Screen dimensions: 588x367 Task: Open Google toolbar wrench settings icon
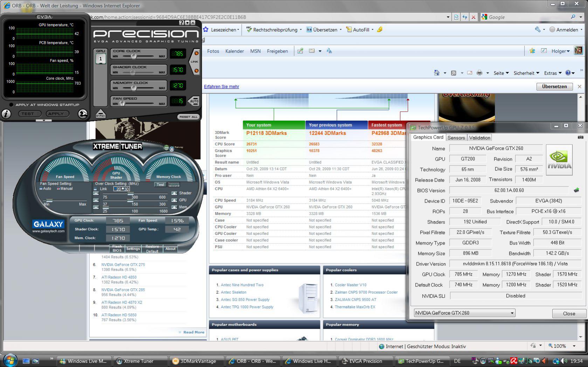tap(538, 30)
